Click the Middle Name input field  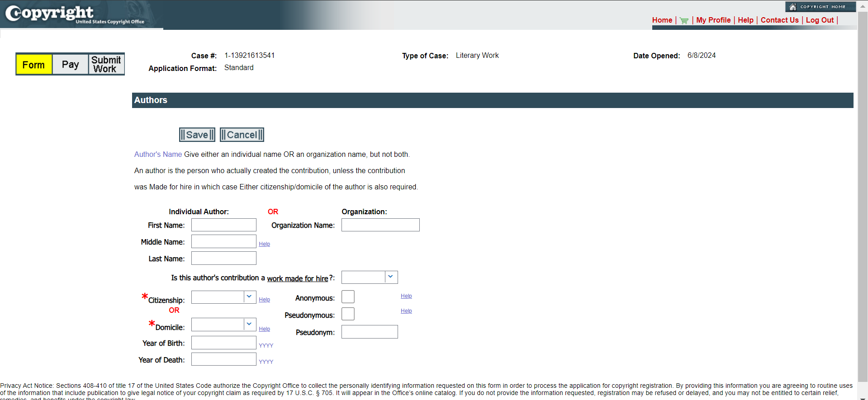pyautogui.click(x=224, y=241)
